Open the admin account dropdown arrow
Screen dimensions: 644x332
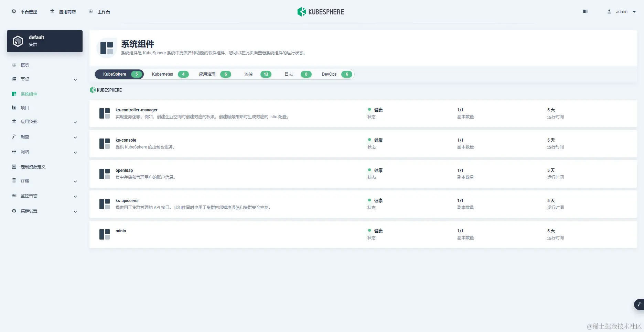point(634,12)
